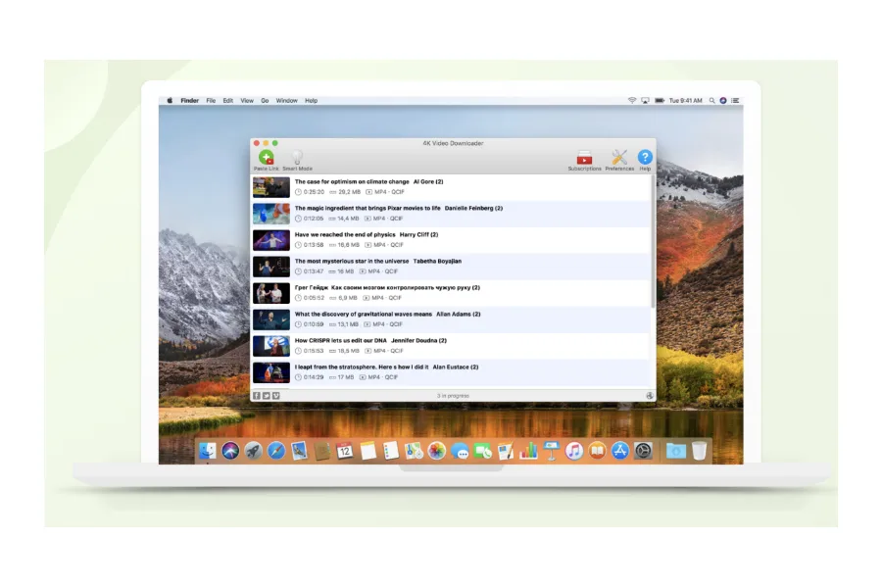Open the Subscriptions panel
The width and height of the screenshot is (882, 588).
584,161
